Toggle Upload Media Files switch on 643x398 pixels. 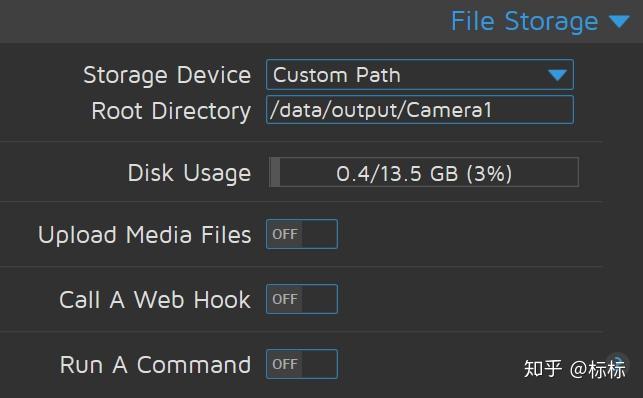coord(302,234)
